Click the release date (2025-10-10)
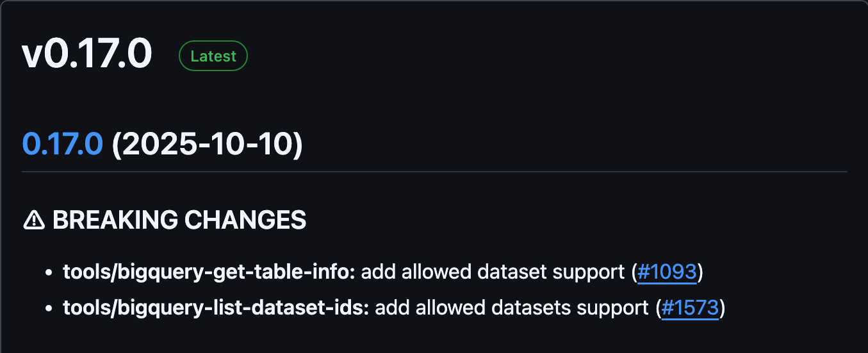This screenshot has height=353, width=868. 207,144
